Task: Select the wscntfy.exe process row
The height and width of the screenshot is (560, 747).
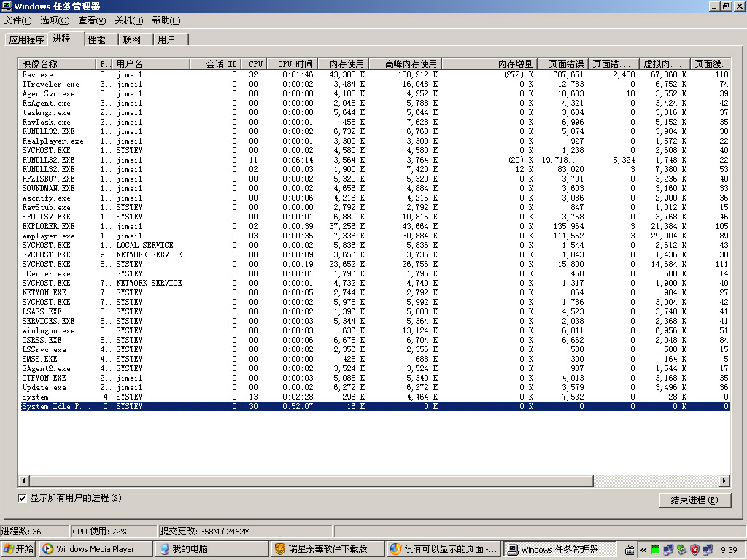Action: click(376, 198)
